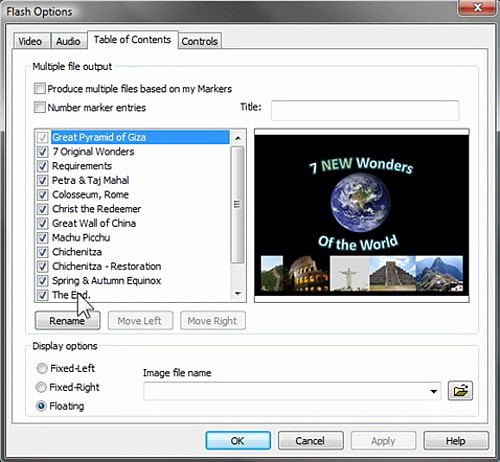The height and width of the screenshot is (462, 500).
Task: Click the scroll up arrow in marker list
Action: tap(238, 138)
